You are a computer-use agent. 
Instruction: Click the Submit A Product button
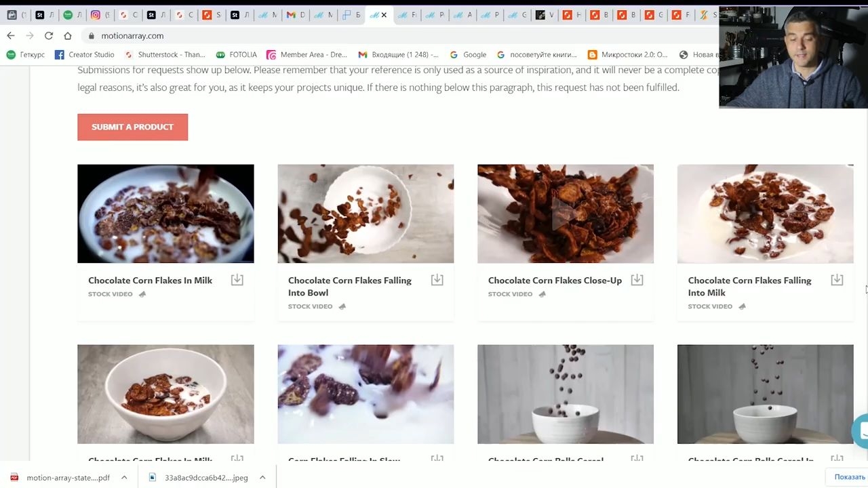(132, 127)
